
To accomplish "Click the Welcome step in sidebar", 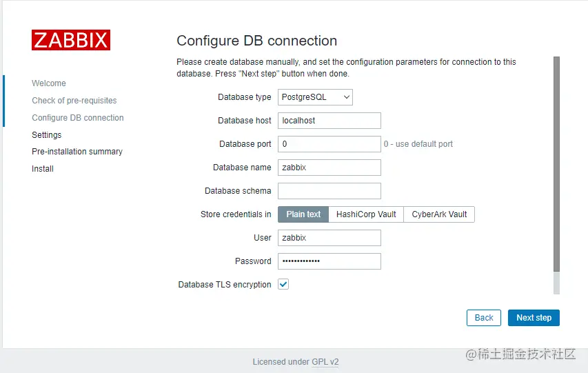I will pyautogui.click(x=49, y=83).
